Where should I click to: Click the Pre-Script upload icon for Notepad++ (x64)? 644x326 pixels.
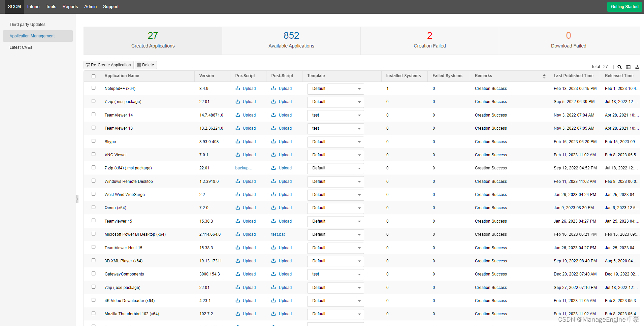238,89
